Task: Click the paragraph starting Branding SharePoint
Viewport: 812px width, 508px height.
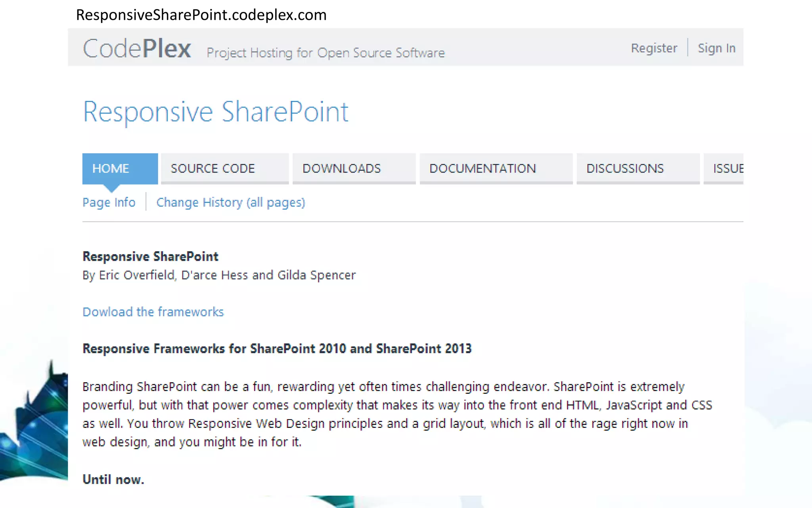Action: pyautogui.click(x=396, y=414)
